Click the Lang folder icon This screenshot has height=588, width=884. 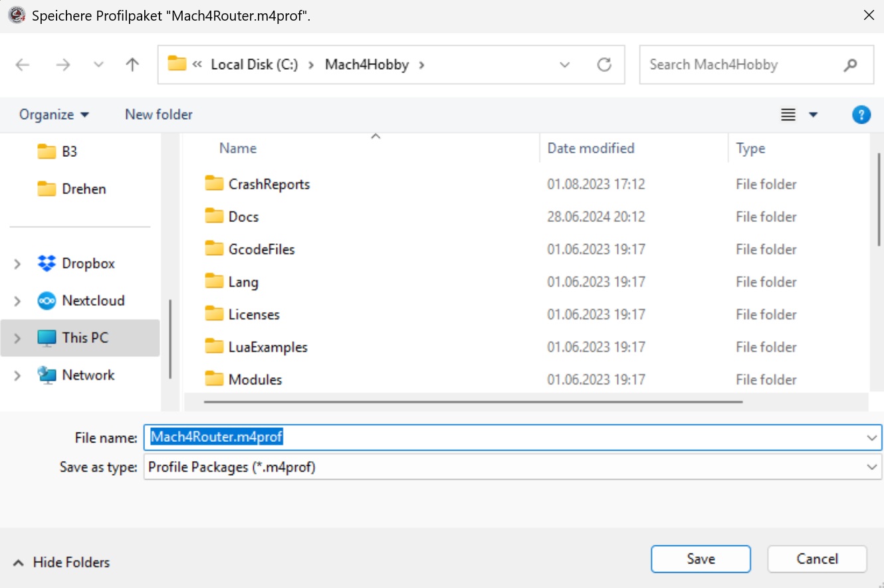coord(214,281)
